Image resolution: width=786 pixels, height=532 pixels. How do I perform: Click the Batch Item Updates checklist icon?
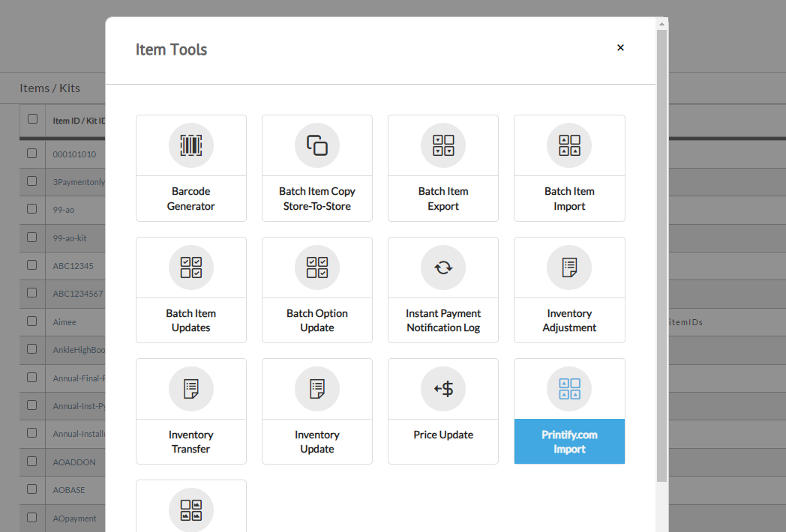[191, 267]
